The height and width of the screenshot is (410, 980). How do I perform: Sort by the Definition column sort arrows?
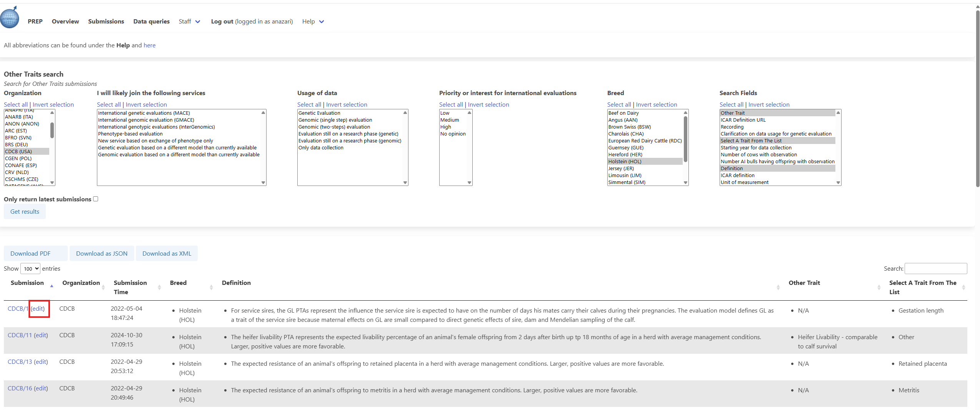[x=778, y=287]
